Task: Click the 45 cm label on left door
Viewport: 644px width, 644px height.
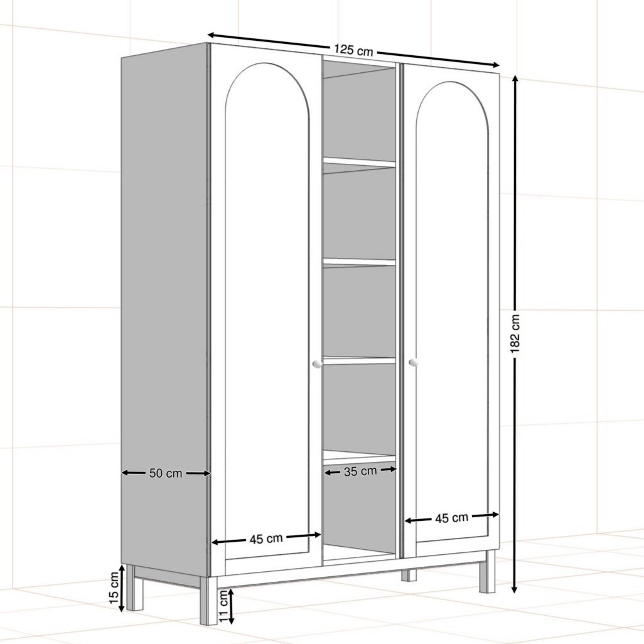Action: pos(266,539)
